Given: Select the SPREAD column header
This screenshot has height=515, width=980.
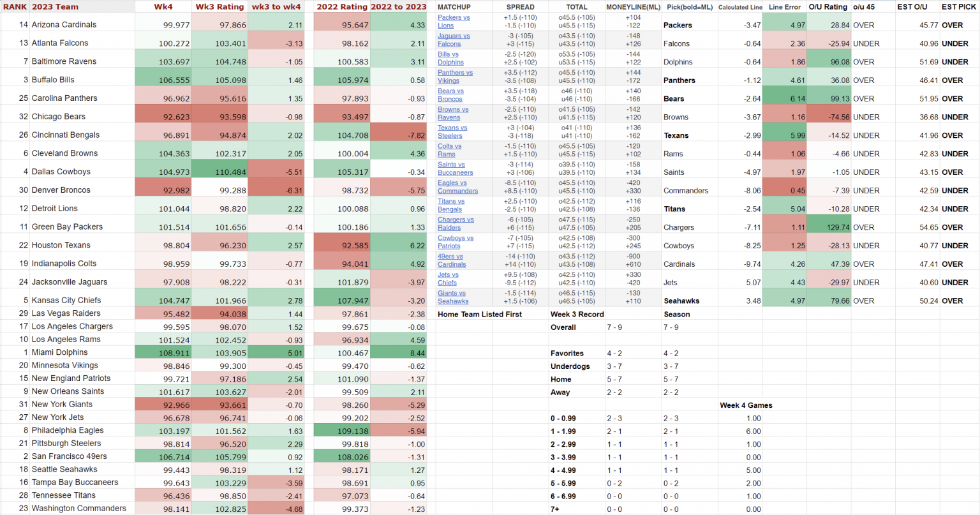Looking at the screenshot, I should (521, 7).
